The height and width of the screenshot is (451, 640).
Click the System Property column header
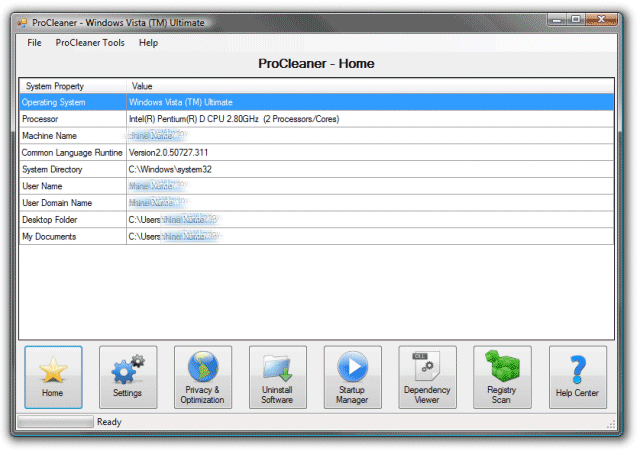[x=73, y=86]
